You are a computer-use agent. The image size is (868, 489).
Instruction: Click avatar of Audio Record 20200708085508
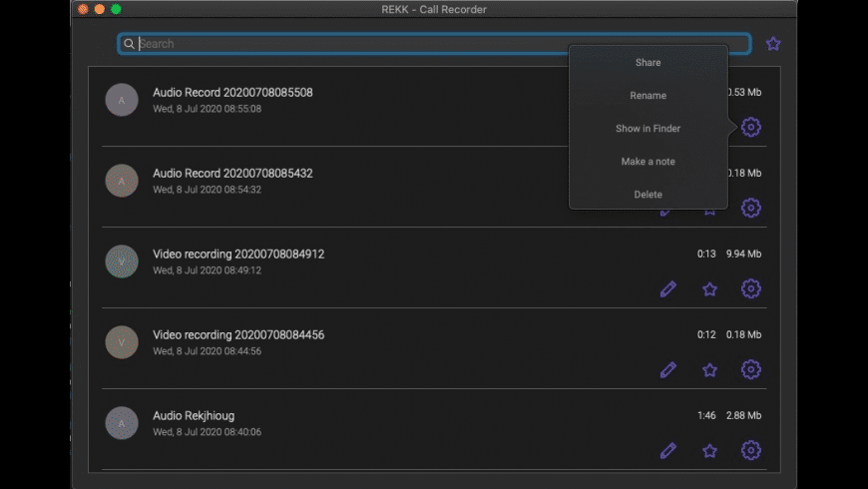tap(122, 100)
